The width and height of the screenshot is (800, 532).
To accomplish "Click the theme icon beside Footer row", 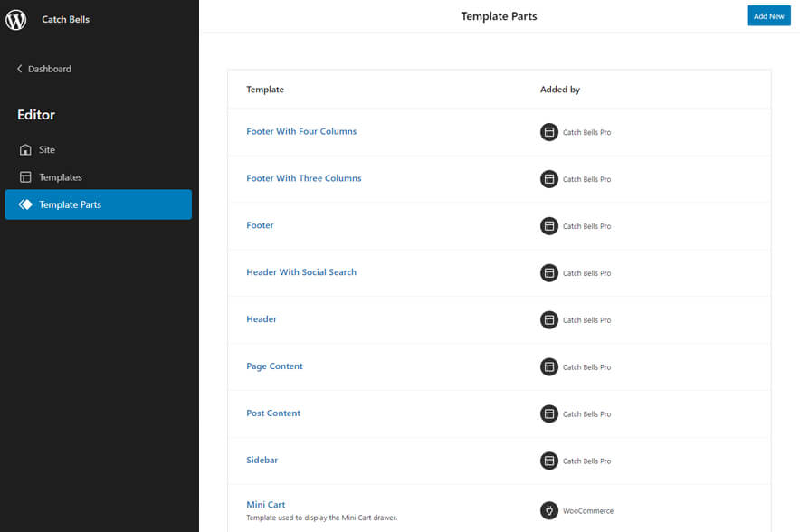I will (549, 226).
